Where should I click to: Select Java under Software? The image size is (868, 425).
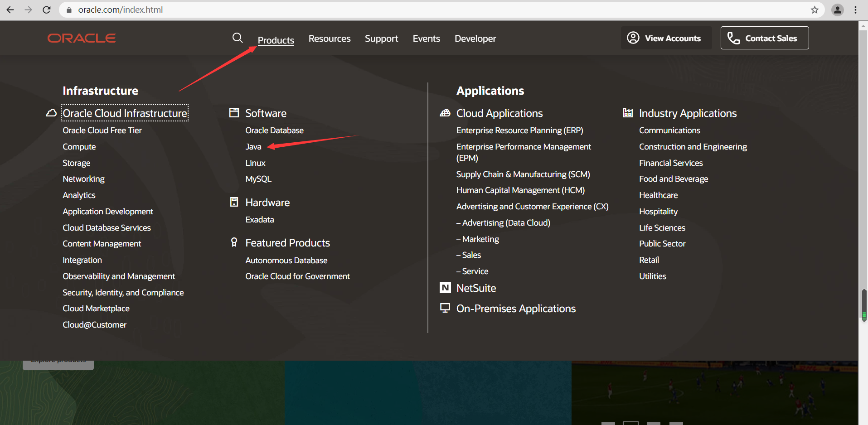pos(253,147)
